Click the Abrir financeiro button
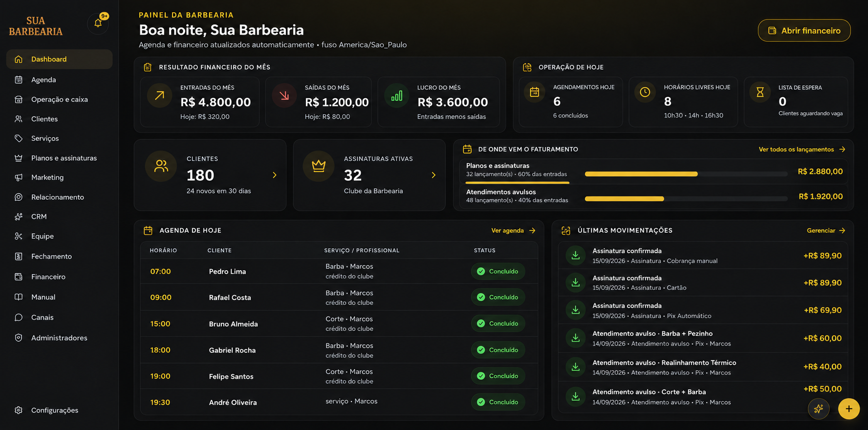The image size is (868, 430). tap(804, 31)
